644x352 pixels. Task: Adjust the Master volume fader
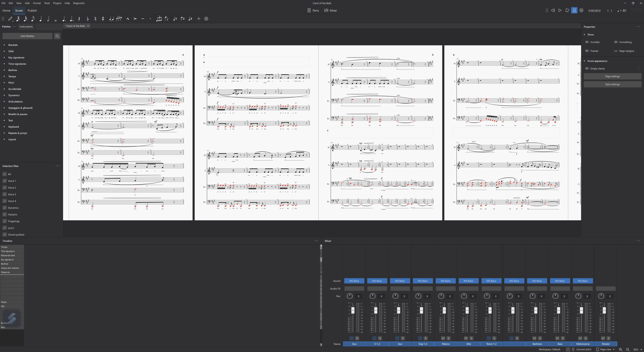604,311
